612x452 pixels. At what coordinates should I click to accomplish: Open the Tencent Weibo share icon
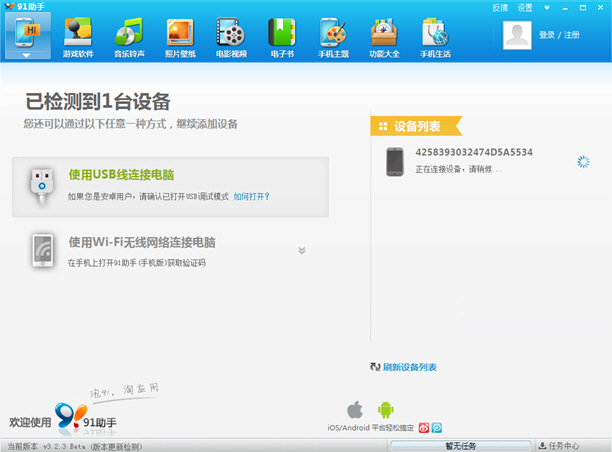[437, 428]
